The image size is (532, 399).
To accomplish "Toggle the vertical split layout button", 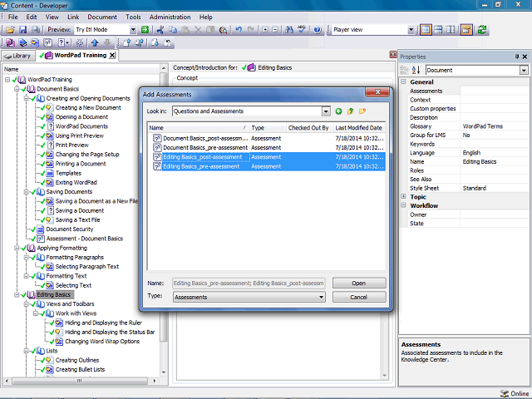I will pyautogui.click(x=426, y=30).
